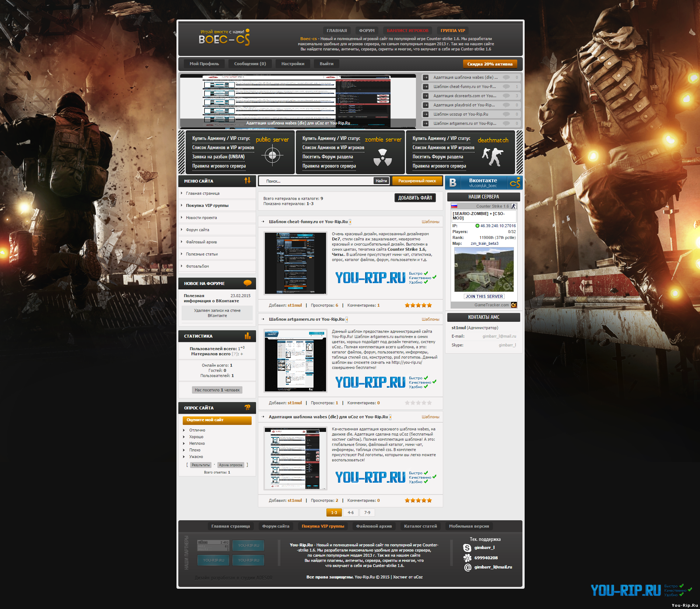
Task: Open the ФОРУМ top menu item
Action: click(367, 31)
